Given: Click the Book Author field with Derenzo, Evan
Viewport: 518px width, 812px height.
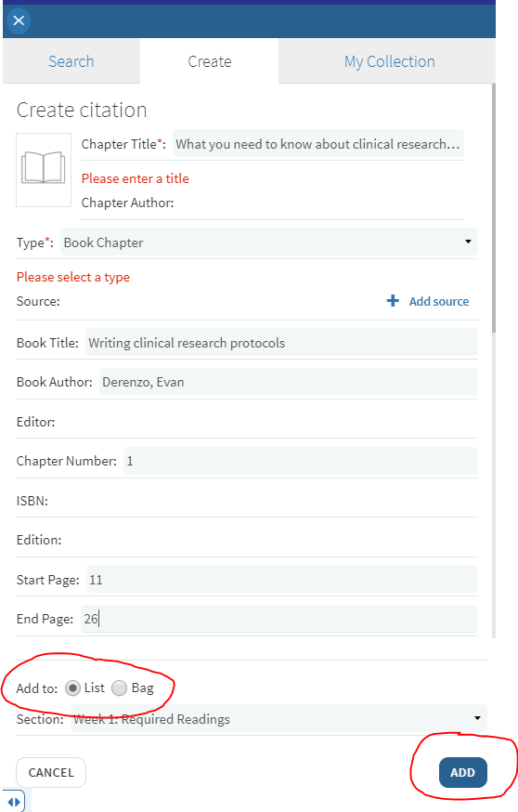Looking at the screenshot, I should 288,382.
